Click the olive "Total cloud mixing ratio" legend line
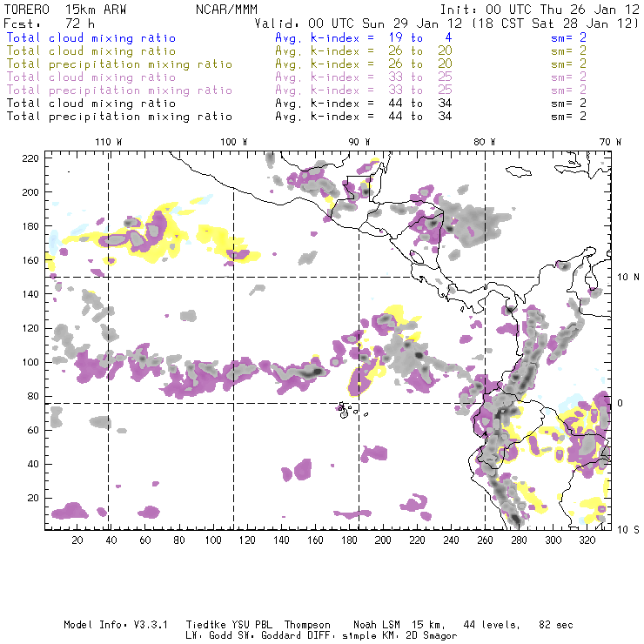This screenshot has height=644, width=644. 91,51
